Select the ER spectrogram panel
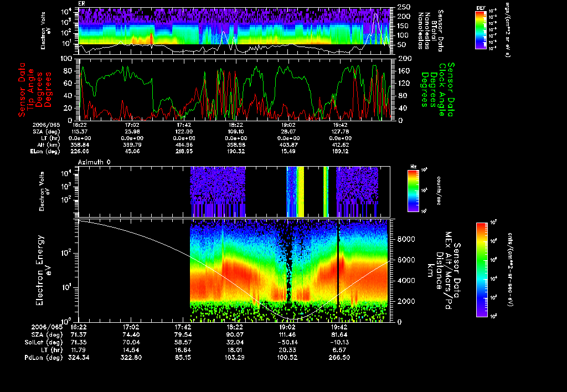Screen dimensions: 567x392 click(x=235, y=31)
